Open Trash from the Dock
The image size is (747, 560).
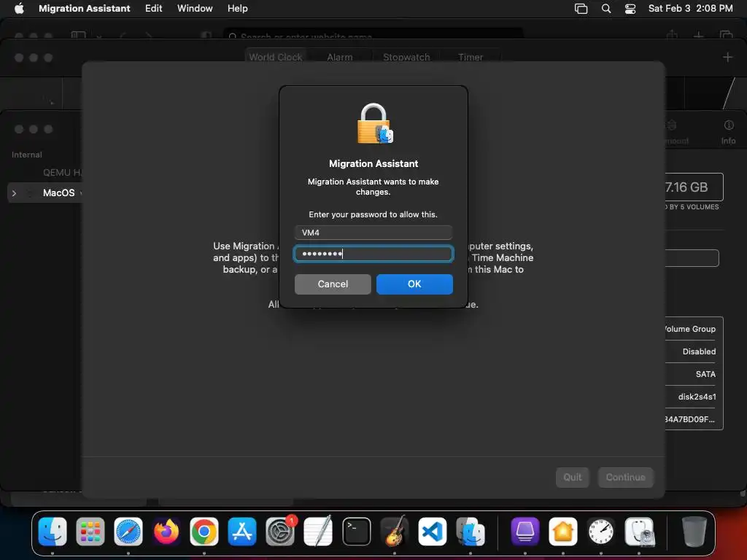point(694,532)
